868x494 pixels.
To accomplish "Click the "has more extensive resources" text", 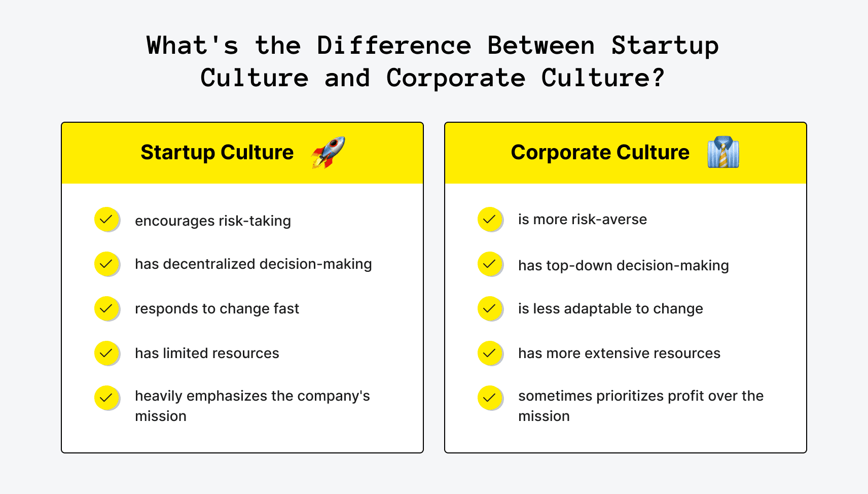I will coord(619,354).
